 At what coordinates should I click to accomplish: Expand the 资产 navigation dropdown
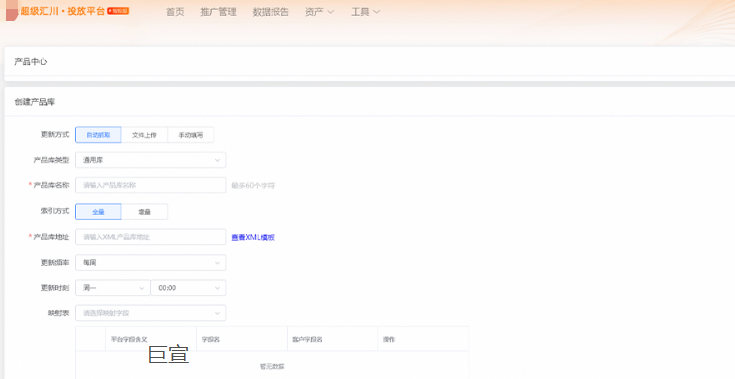pos(319,12)
